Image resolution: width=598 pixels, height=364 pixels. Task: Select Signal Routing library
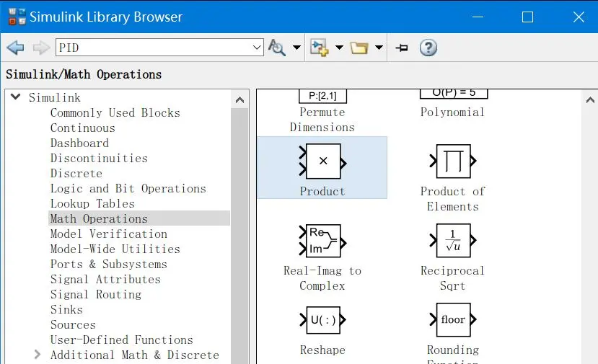point(96,294)
